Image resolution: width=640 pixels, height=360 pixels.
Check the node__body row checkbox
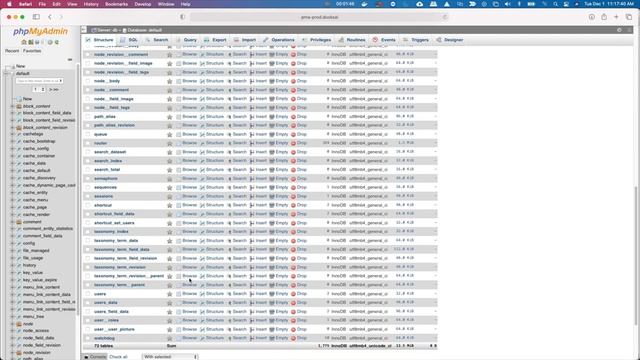[x=87, y=81]
